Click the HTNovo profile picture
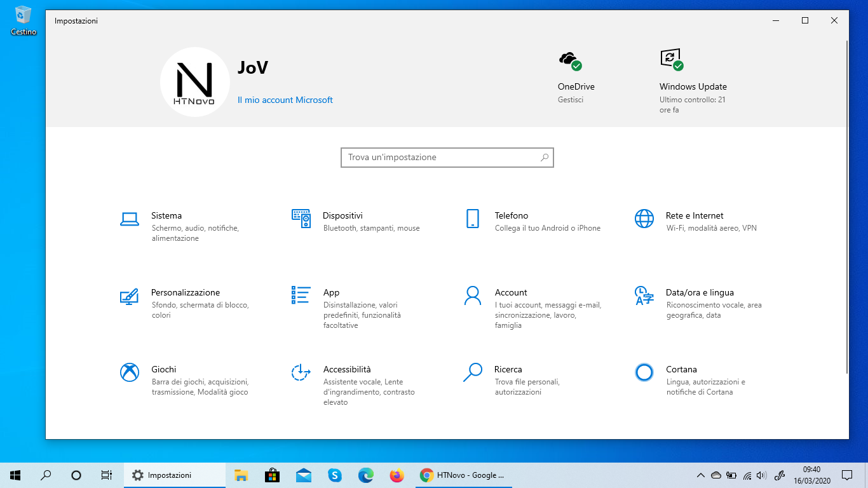 click(x=195, y=82)
